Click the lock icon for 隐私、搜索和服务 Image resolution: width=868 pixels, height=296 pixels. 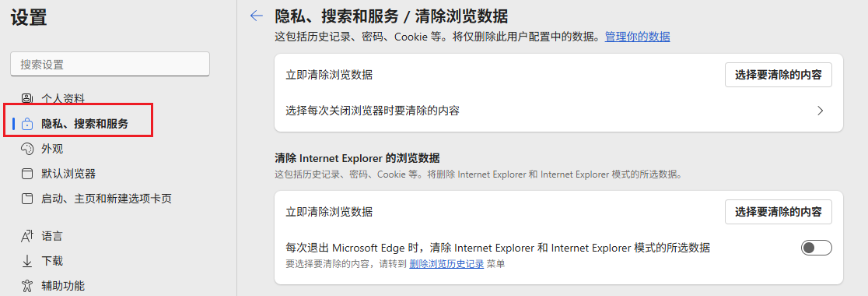pyautogui.click(x=26, y=124)
